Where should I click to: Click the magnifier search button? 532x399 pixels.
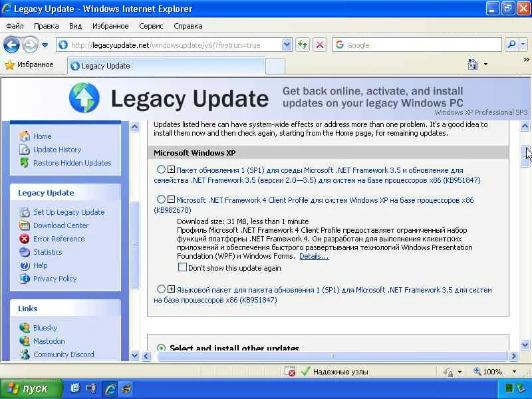[x=511, y=45]
